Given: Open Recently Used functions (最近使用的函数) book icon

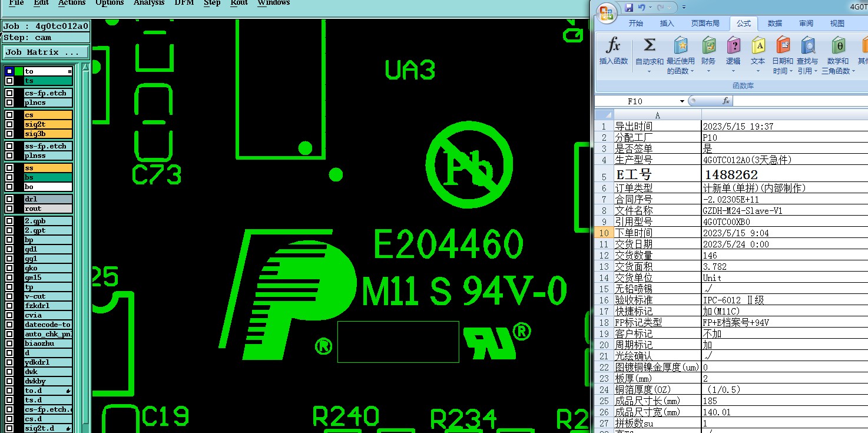Looking at the screenshot, I should [681, 45].
